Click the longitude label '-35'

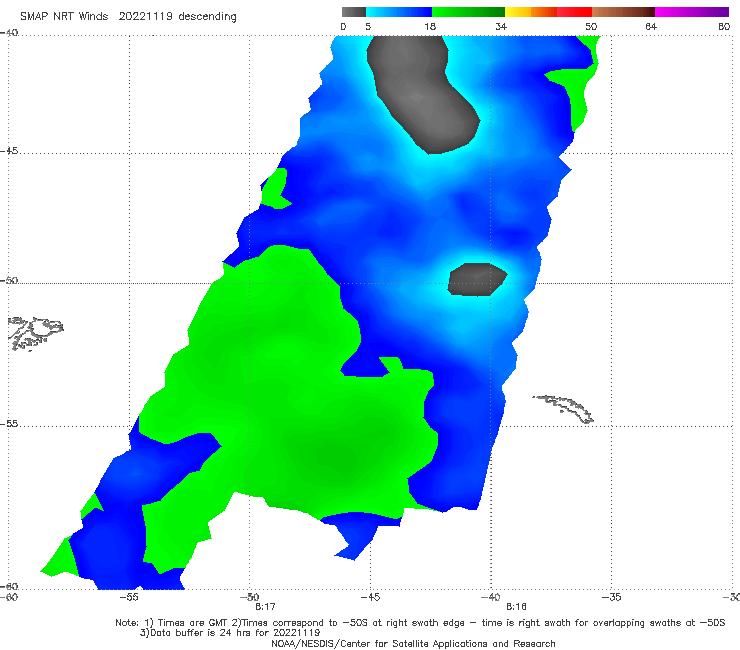tap(611, 597)
